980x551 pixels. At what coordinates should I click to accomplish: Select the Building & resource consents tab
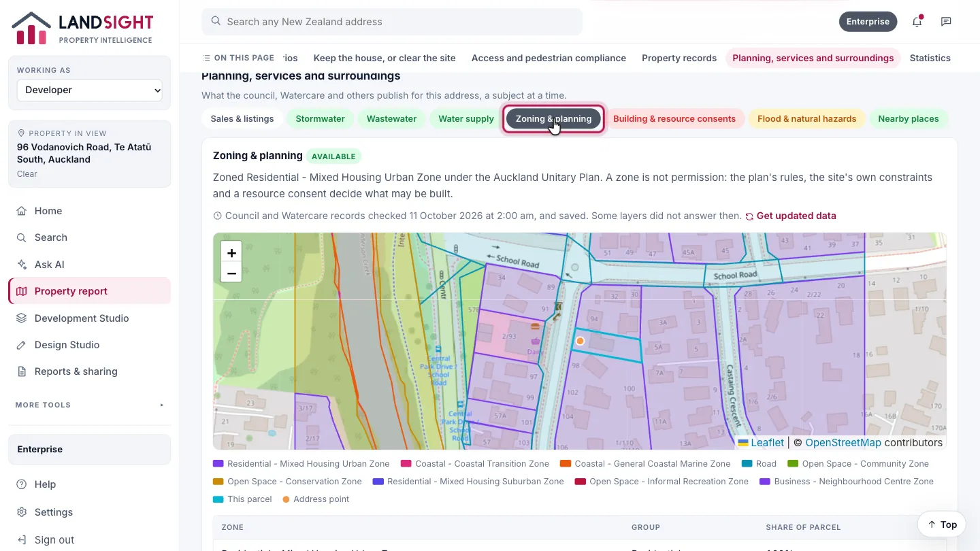point(674,118)
